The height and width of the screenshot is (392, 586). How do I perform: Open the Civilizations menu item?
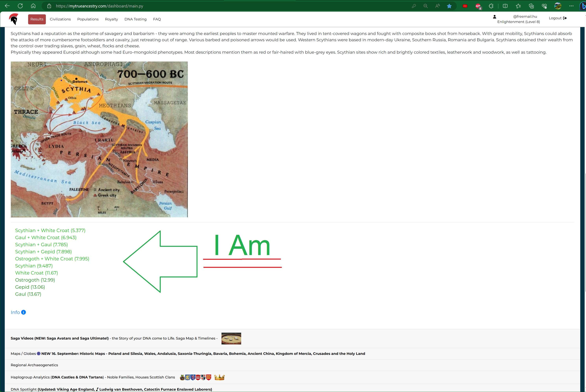[x=60, y=19]
